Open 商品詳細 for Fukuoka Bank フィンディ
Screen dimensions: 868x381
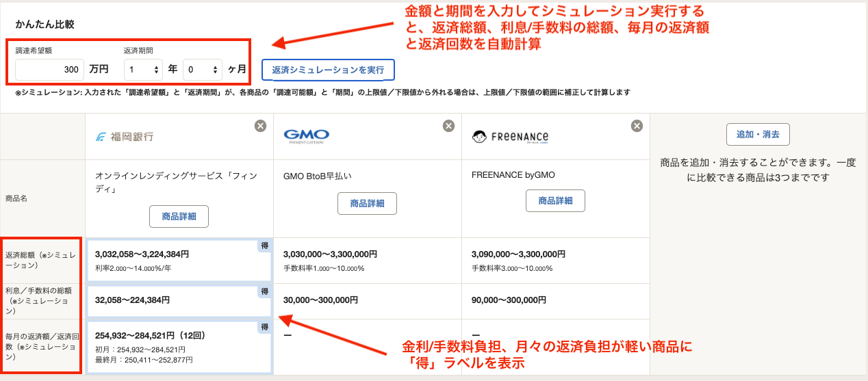pyautogui.click(x=179, y=216)
